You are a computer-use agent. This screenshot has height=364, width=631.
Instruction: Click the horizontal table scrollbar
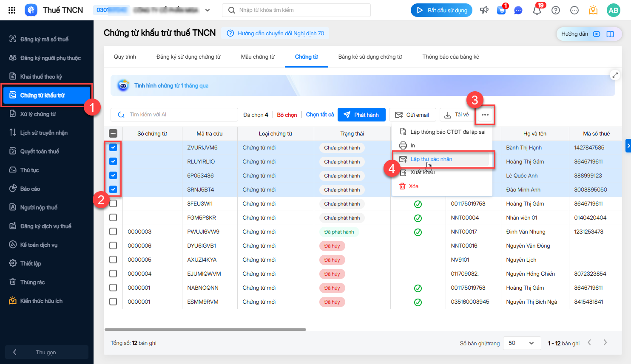tap(205, 329)
